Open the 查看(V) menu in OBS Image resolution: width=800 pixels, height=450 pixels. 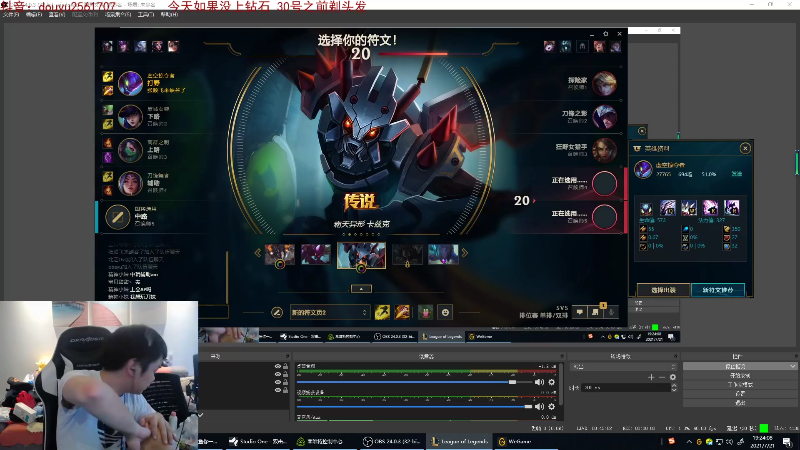pos(57,15)
